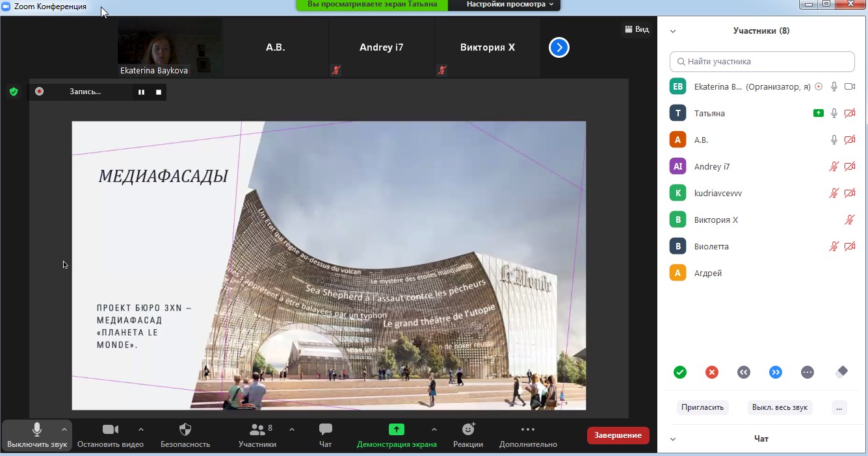This screenshot has width=868, height=456.
Task: Open Дополнительно more options menu
Action: pyautogui.click(x=528, y=435)
